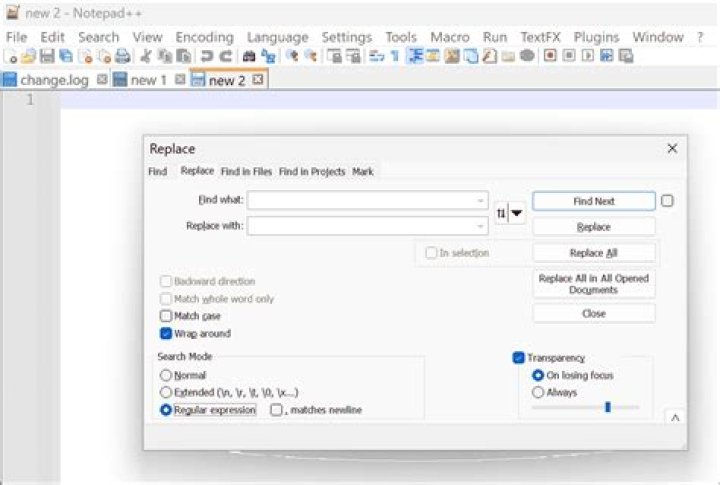Click the Find Next button
The height and width of the screenshot is (485, 720).
[x=594, y=201]
